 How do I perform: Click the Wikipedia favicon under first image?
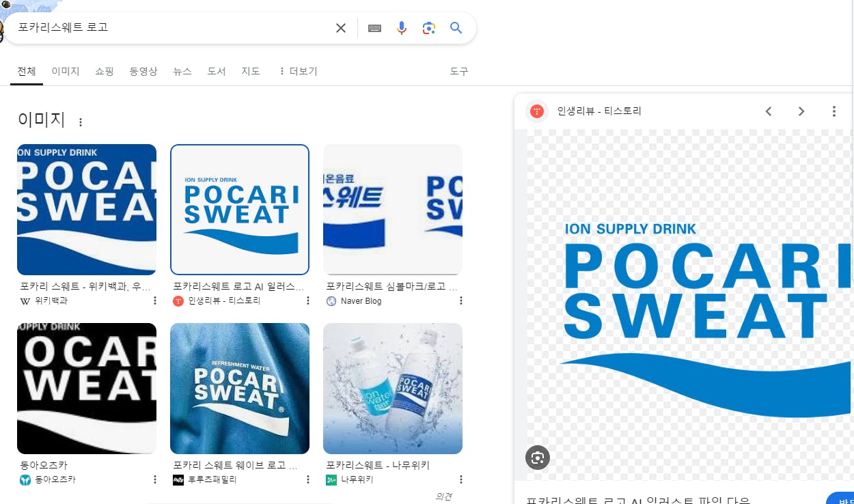(x=25, y=301)
